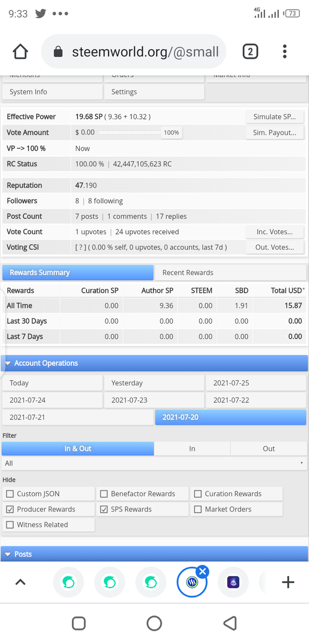The width and height of the screenshot is (309, 644).
Task: Toggle the Custom JSON checkbox
Action: pyautogui.click(x=10, y=494)
